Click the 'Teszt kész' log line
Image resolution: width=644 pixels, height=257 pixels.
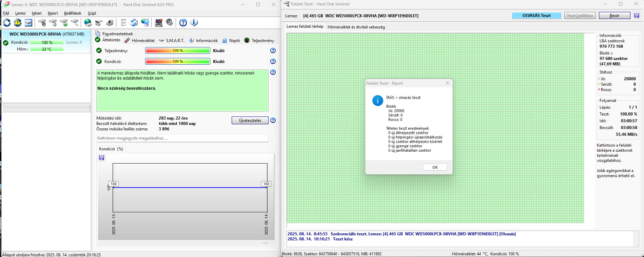343,239
